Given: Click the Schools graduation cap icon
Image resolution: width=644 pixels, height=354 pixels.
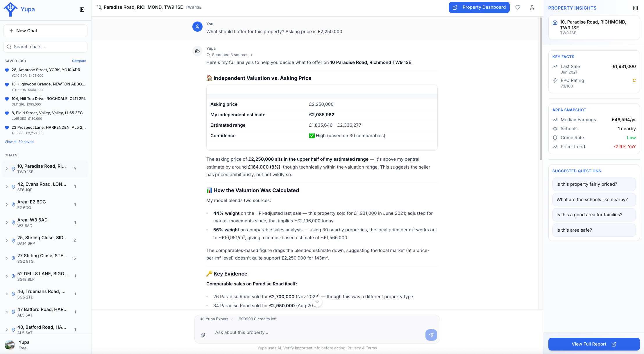Looking at the screenshot, I should click(x=555, y=129).
